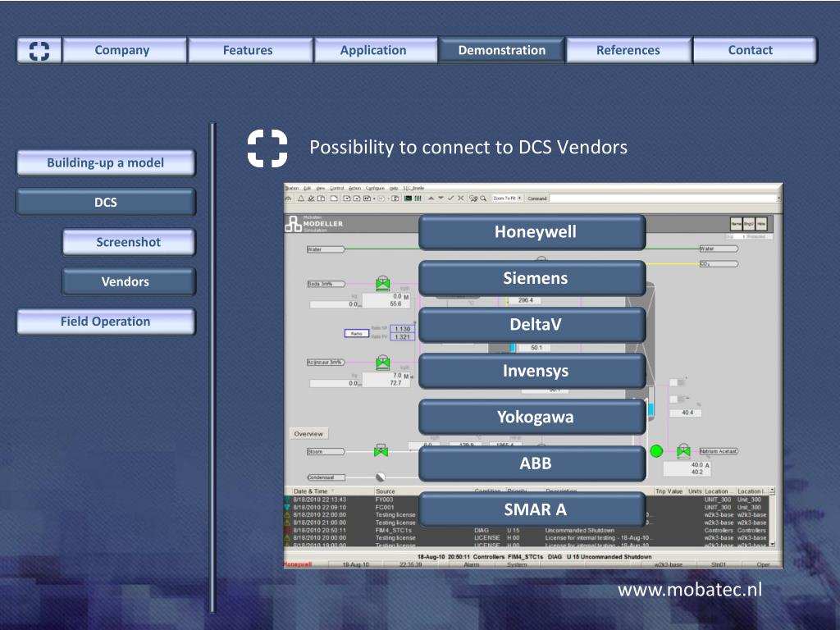Open the Application section
The height and width of the screenshot is (630, 840).
coord(376,50)
